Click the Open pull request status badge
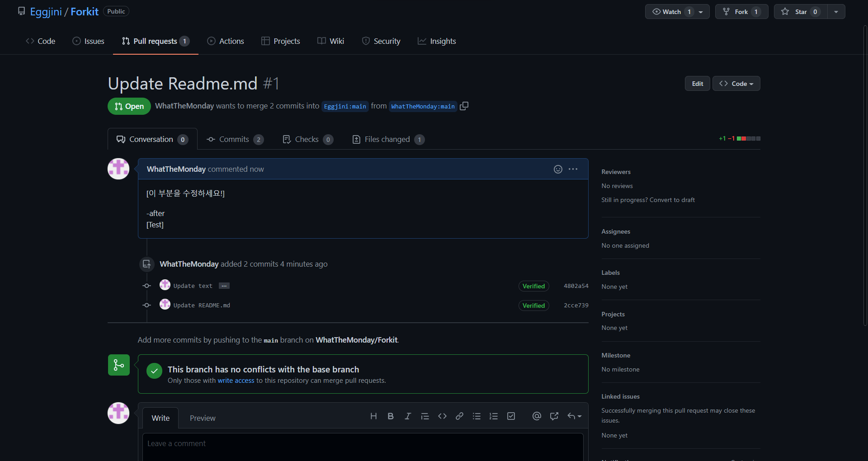The image size is (868, 461). (129, 106)
